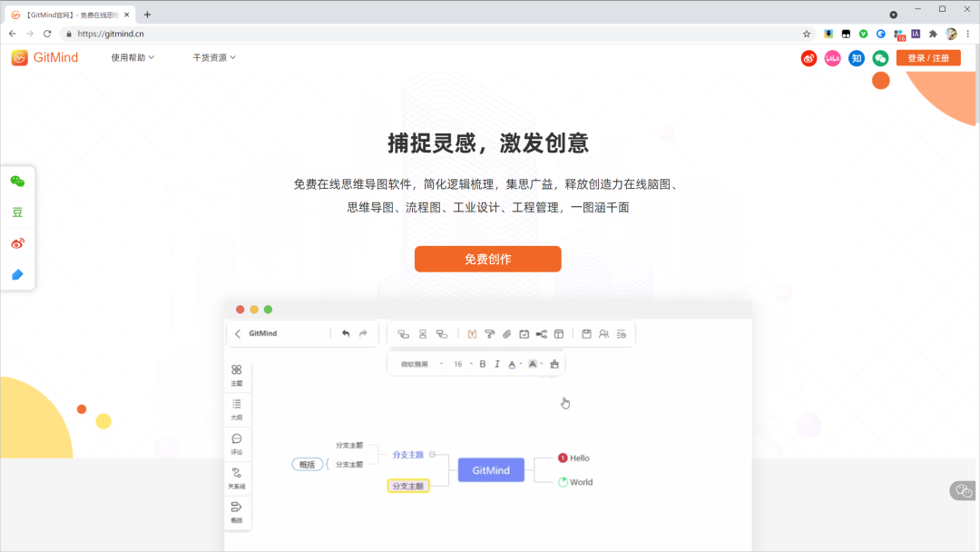The image size is (980, 552).
Task: Click the Chrome profile avatar
Action: point(951,34)
